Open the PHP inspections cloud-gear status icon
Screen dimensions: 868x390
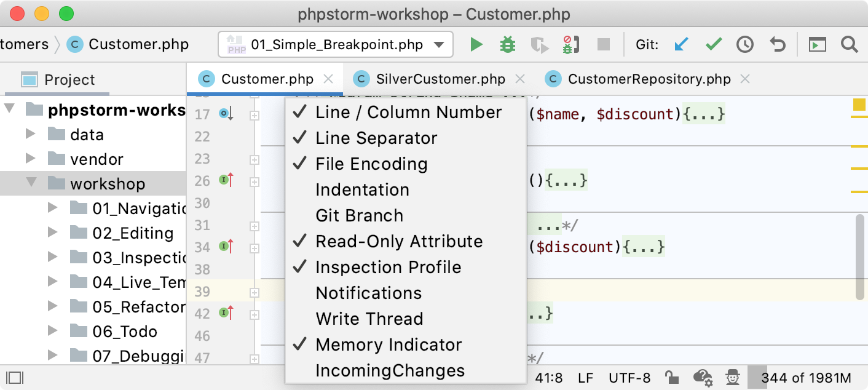[x=703, y=378]
